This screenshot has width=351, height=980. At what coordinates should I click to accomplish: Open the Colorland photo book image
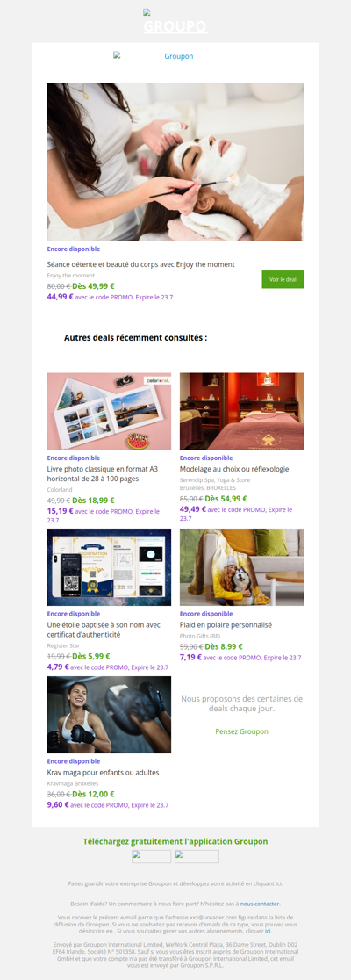click(x=109, y=411)
